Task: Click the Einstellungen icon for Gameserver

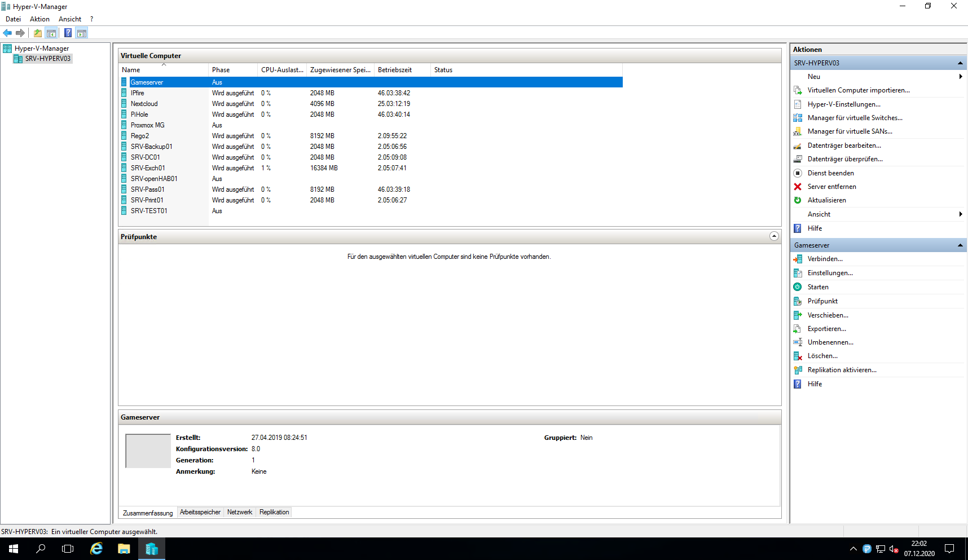Action: 798,273
